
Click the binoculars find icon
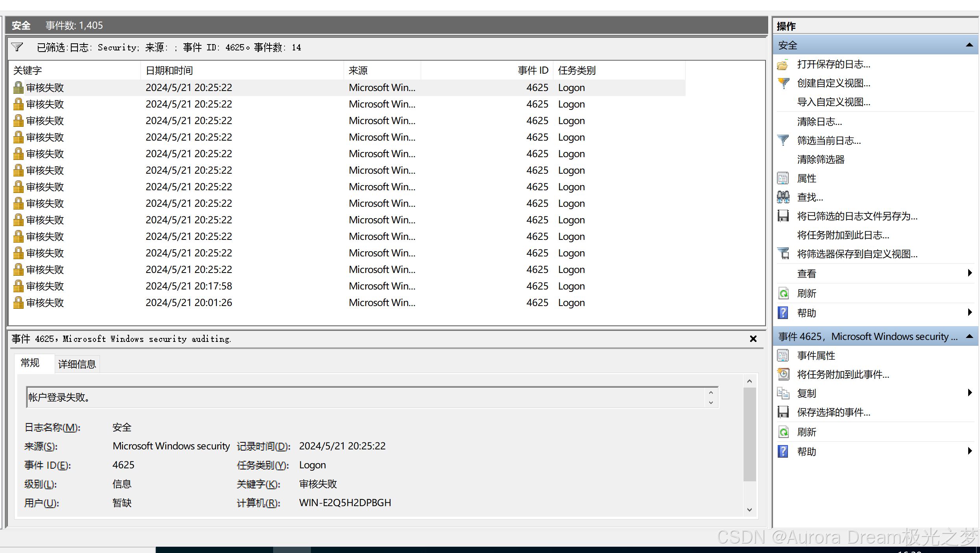click(x=783, y=197)
